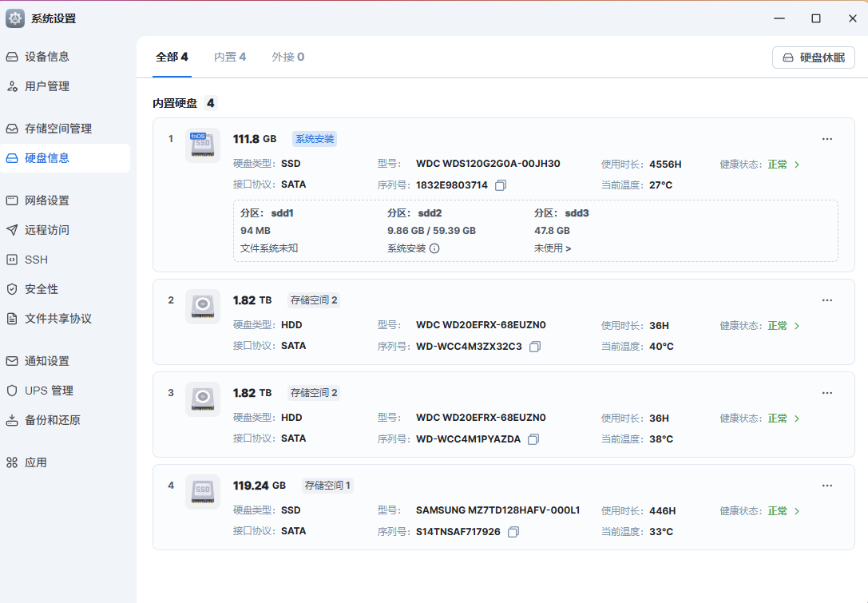This screenshot has height=603, width=868.
Task: Click the 内置硬盘 section heading
Action: (175, 103)
